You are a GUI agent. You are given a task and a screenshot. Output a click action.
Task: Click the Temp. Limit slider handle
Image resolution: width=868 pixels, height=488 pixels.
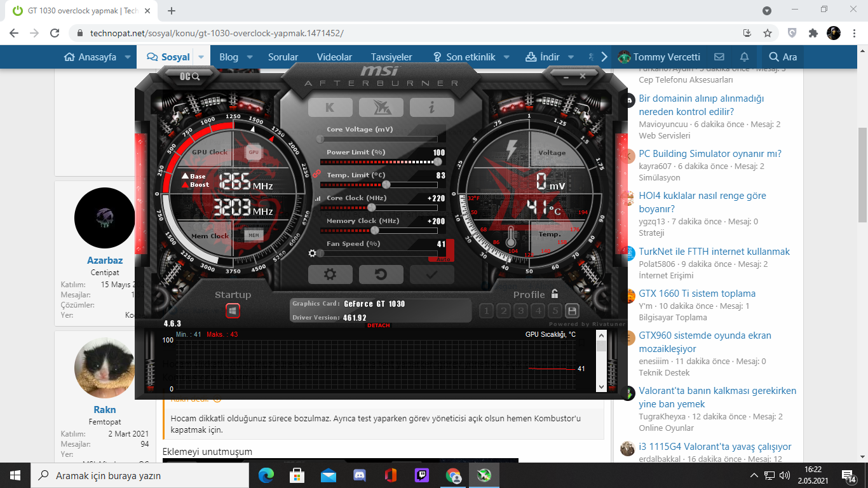coord(386,184)
